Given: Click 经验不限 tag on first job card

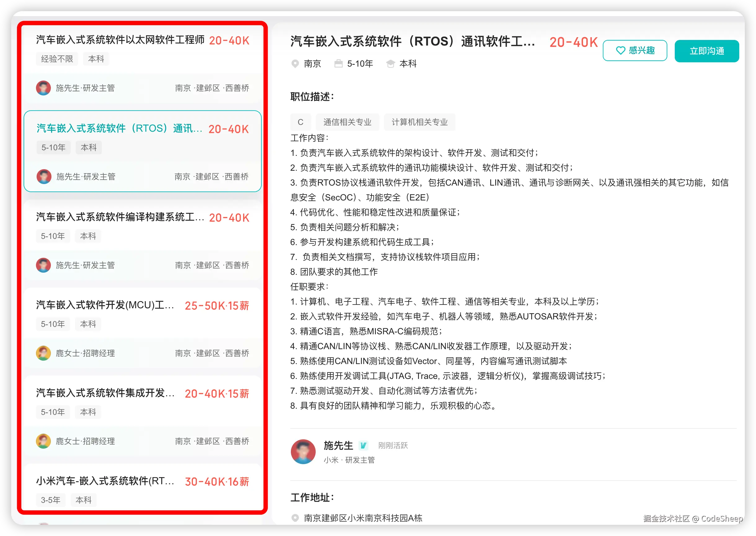Looking at the screenshot, I should 57,59.
